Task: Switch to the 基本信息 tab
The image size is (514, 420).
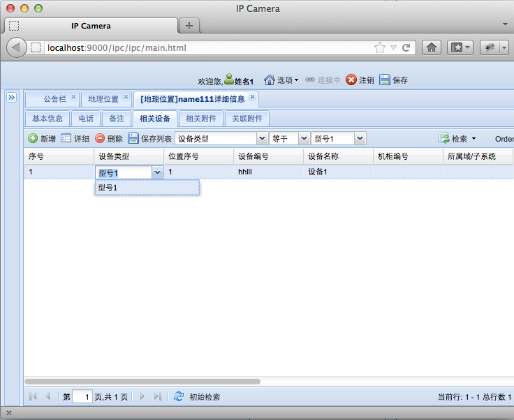Action: [47, 119]
